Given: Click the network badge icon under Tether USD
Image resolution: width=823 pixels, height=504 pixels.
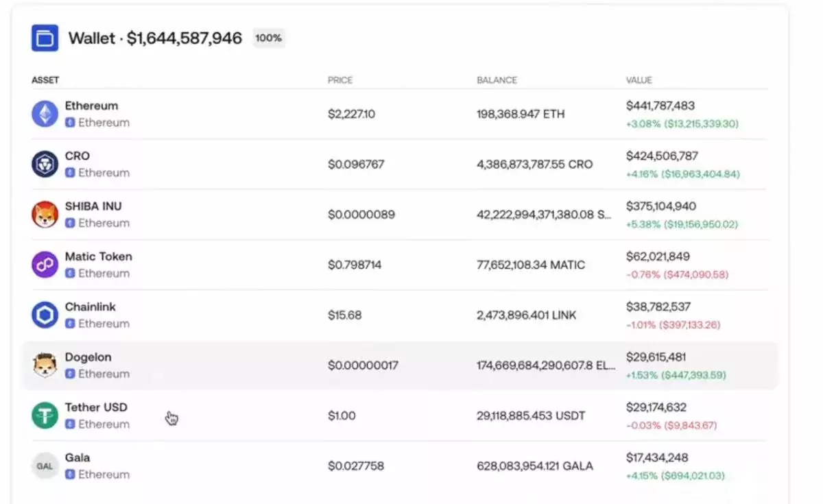Looking at the screenshot, I should pos(70,424).
